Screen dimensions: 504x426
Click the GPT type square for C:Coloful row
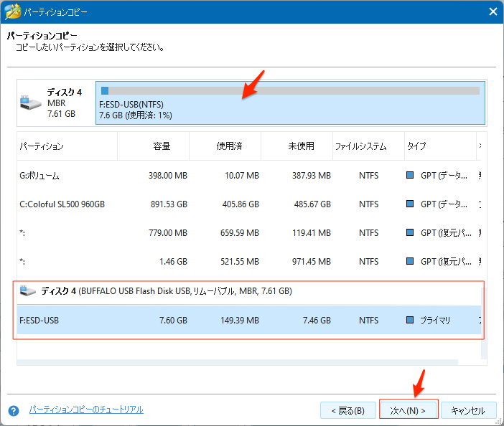(x=410, y=204)
